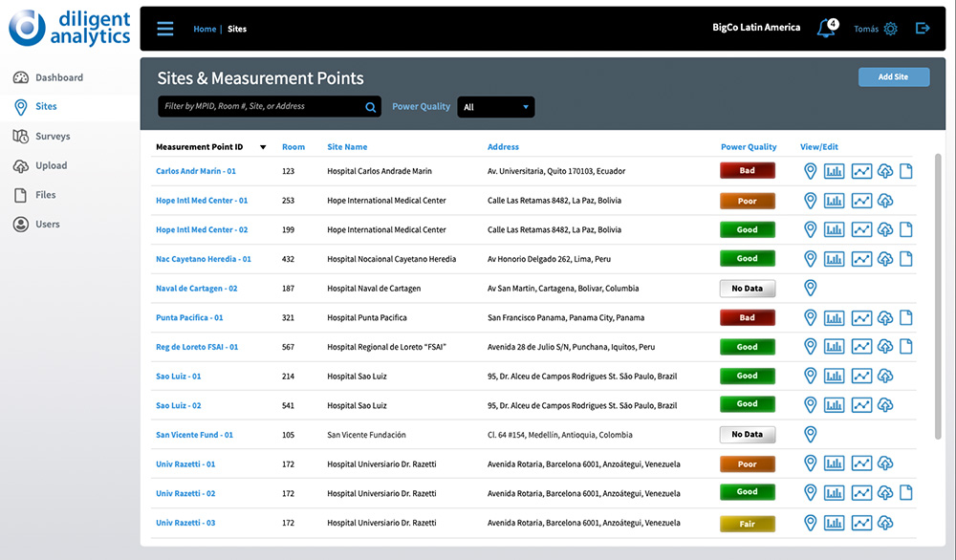Image resolution: width=956 pixels, height=560 pixels.
Task: Show map pin for San Vicente Fund - 01
Action: pos(811,435)
